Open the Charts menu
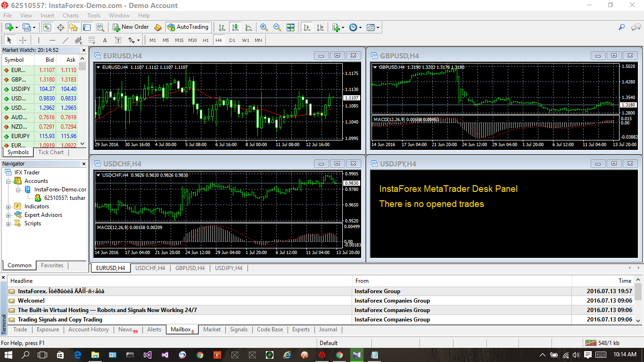The width and height of the screenshot is (644, 362). [71, 16]
